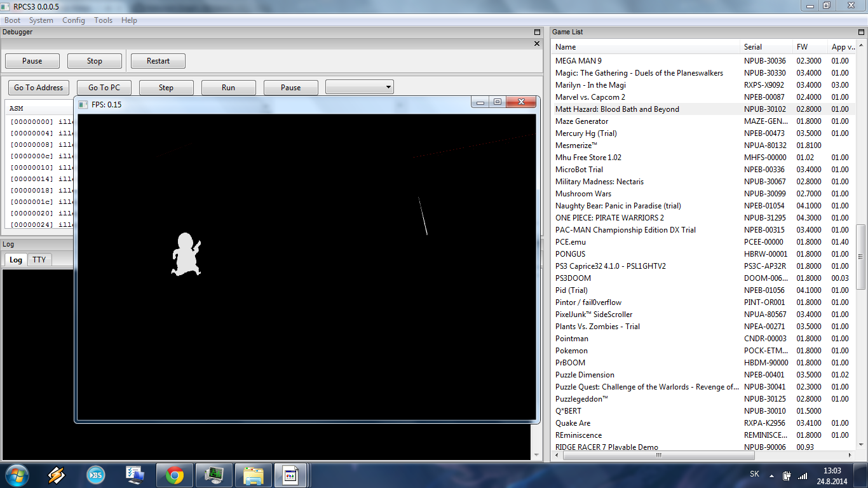
Task: Open File Explorer from the taskbar
Action: pos(254,475)
